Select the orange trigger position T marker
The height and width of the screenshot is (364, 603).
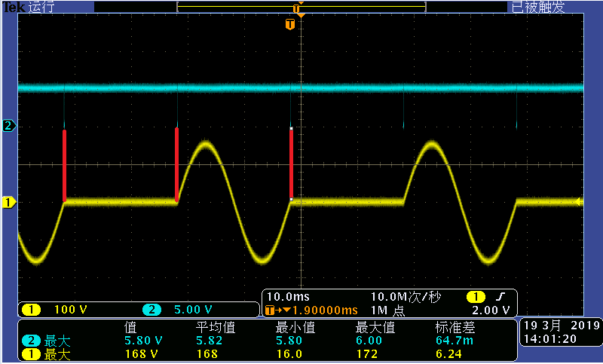290,25
